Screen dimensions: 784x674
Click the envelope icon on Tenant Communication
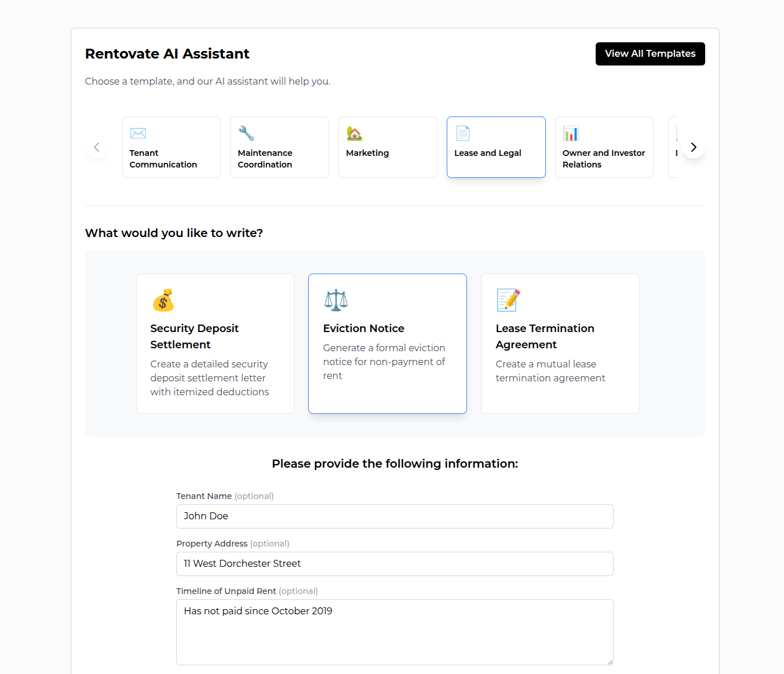pos(138,133)
